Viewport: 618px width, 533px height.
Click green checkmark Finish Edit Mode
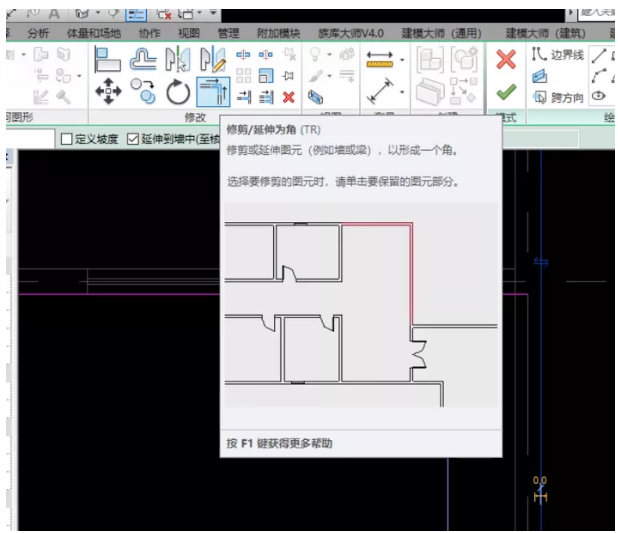click(x=506, y=92)
